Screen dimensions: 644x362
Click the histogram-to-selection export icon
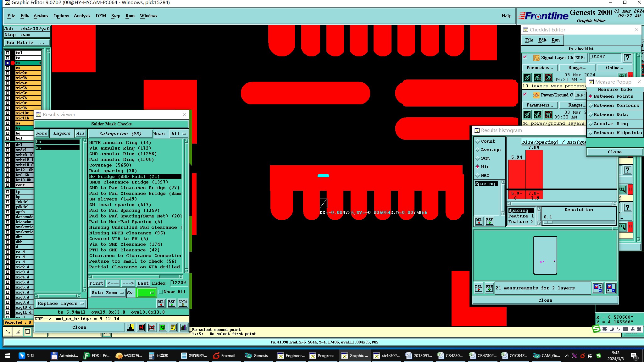pos(597,288)
